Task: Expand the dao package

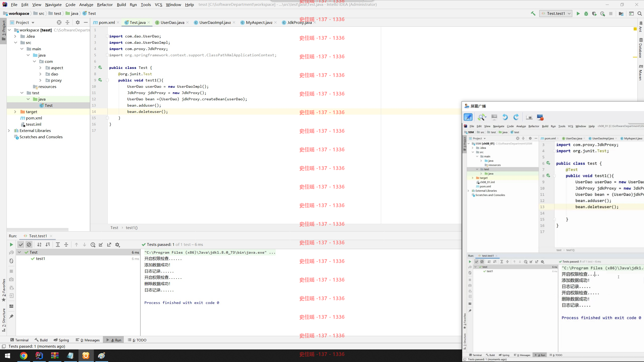Action: pos(41,74)
